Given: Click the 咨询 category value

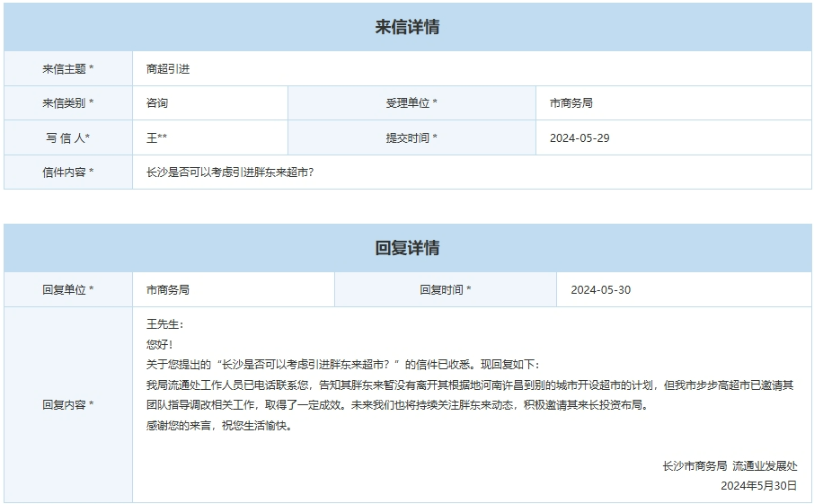Looking at the screenshot, I should click(156, 102).
